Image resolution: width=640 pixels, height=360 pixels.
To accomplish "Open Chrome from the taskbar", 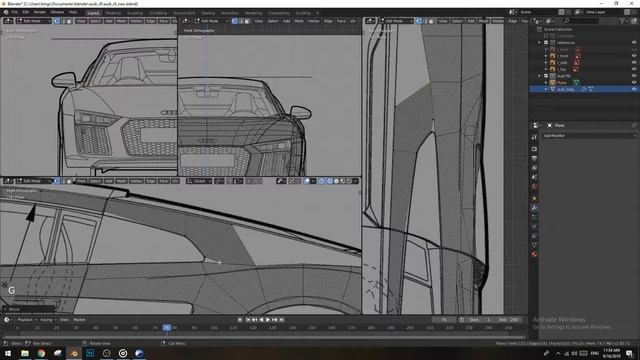I will 41,353.
